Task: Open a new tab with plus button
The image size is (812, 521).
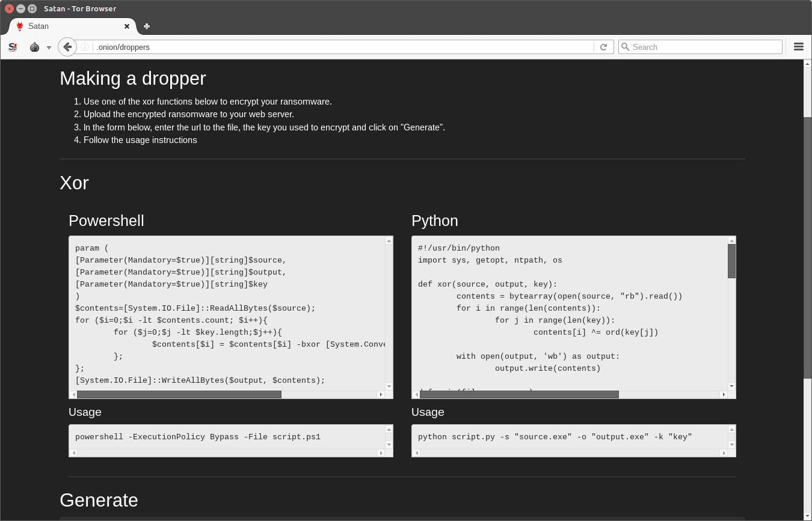Action: pos(147,26)
